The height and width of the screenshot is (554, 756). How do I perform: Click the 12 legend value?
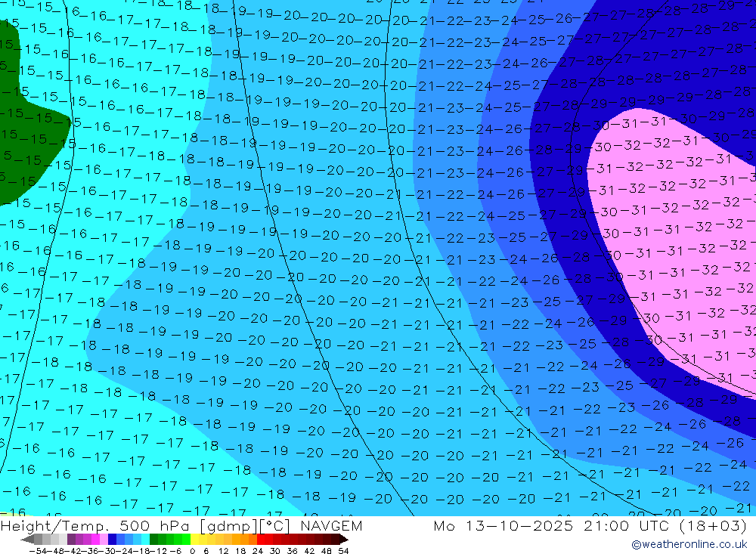point(224,551)
